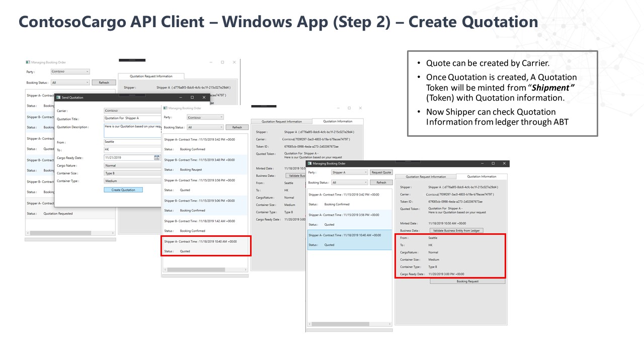Click Minted Date 11/18/2019 10:50 AM in front panel

coord(447,223)
